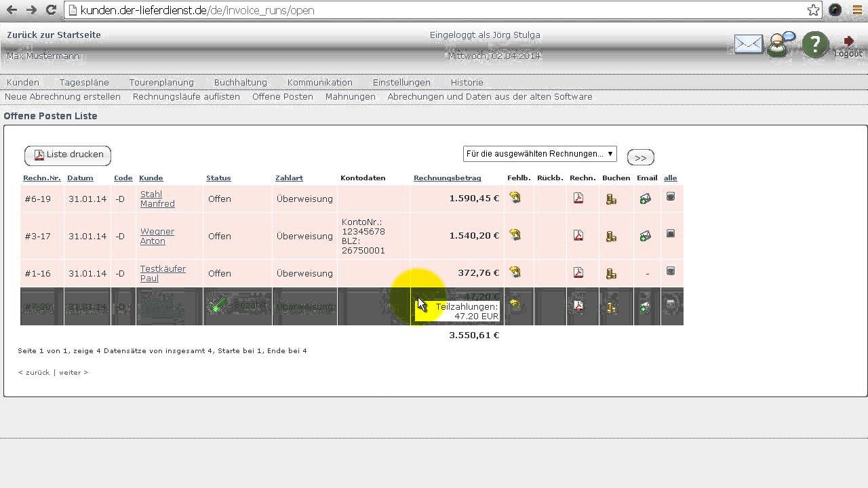Open the green help question mark
Image resolution: width=868 pixels, height=488 pixels.
(815, 45)
